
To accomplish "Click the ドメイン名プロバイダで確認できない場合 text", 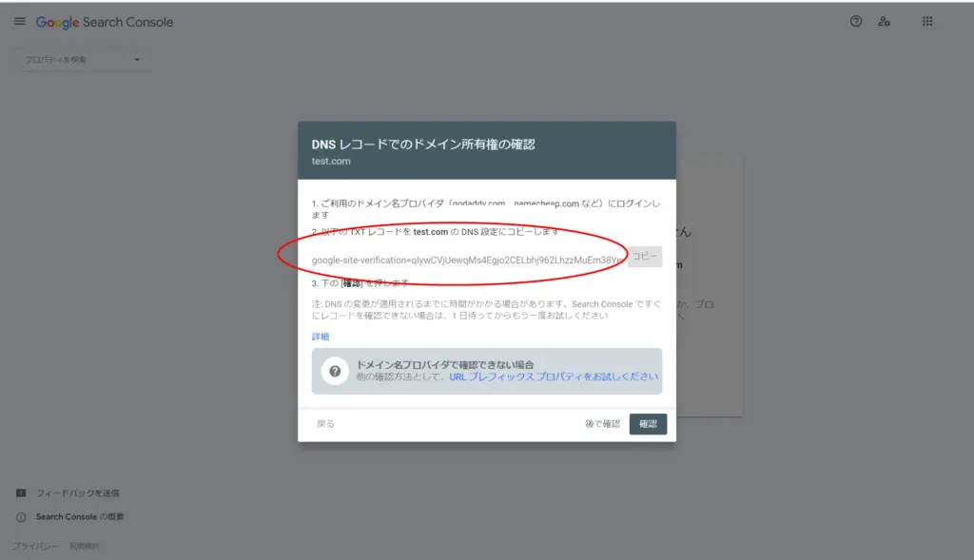I will (x=445, y=364).
